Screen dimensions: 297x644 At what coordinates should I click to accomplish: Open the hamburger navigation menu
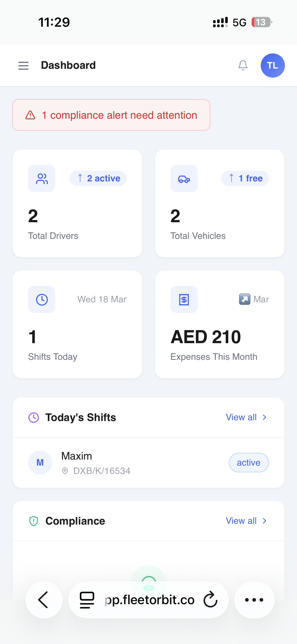point(23,66)
